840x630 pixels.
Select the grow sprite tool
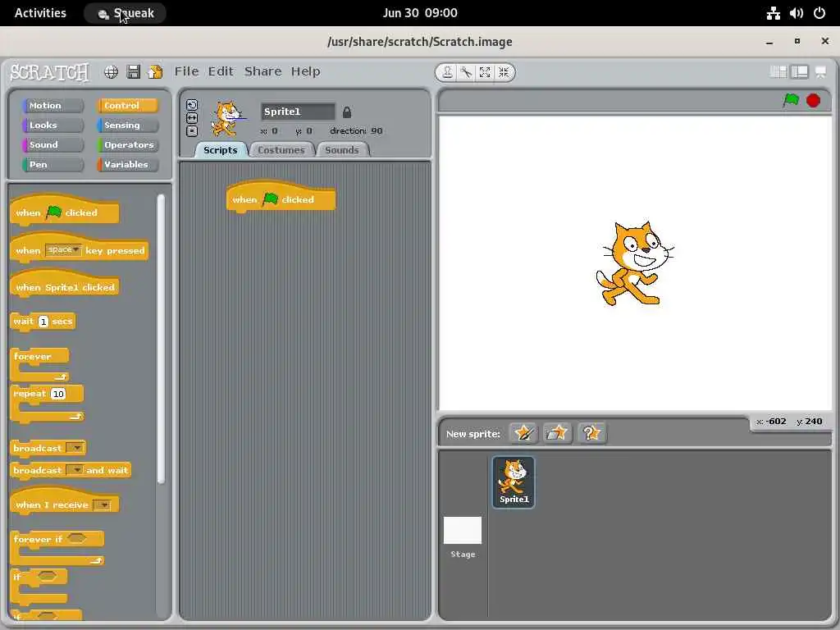(485, 72)
